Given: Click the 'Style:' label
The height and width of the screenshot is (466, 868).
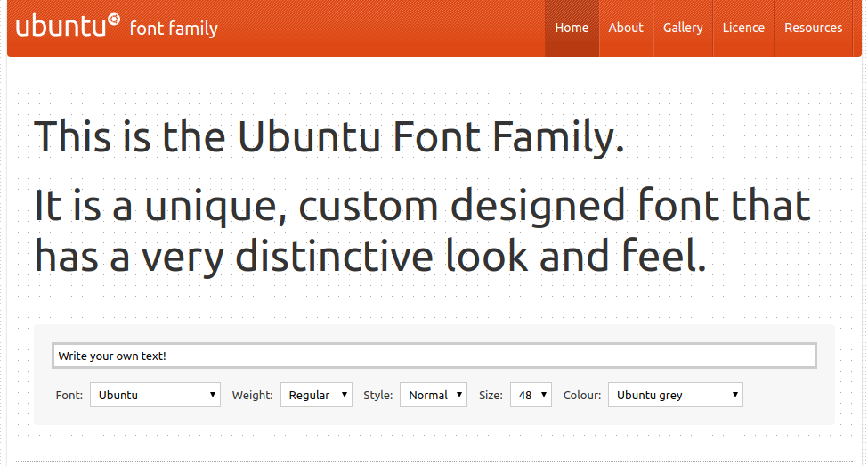Looking at the screenshot, I should pos(378,395).
